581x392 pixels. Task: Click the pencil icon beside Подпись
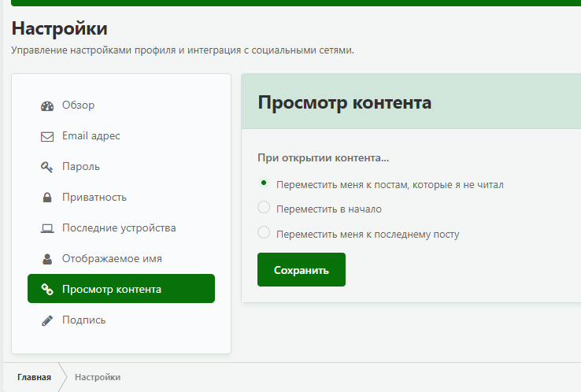click(x=47, y=320)
